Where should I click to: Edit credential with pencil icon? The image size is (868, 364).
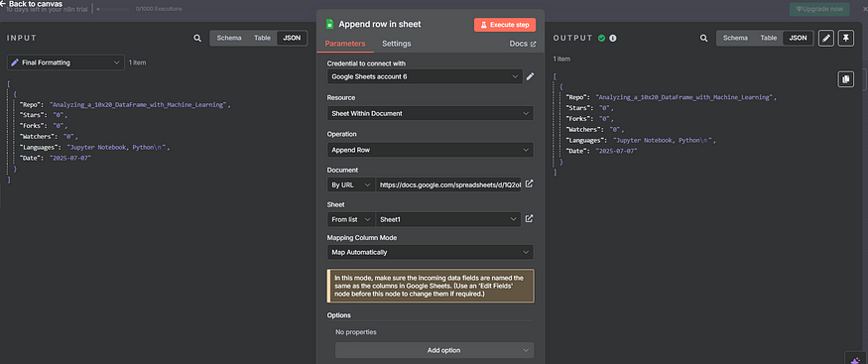[530, 76]
